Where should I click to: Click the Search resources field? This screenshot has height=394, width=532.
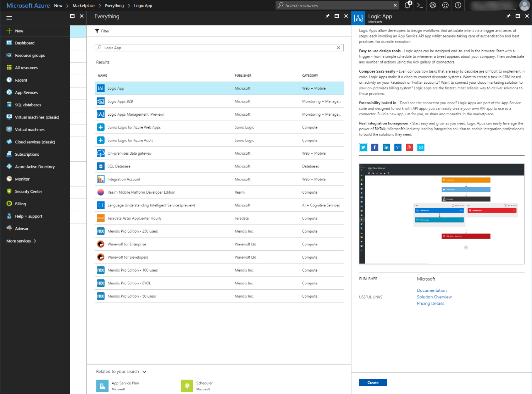point(337,5)
